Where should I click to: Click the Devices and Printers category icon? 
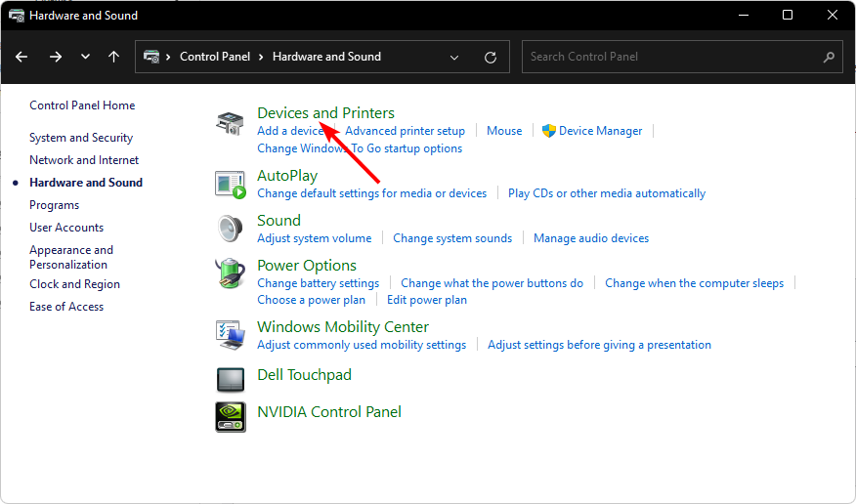click(230, 123)
